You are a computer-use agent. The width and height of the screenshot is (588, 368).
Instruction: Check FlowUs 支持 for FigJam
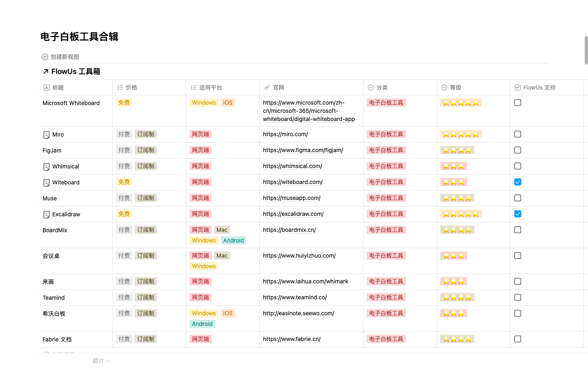point(518,150)
